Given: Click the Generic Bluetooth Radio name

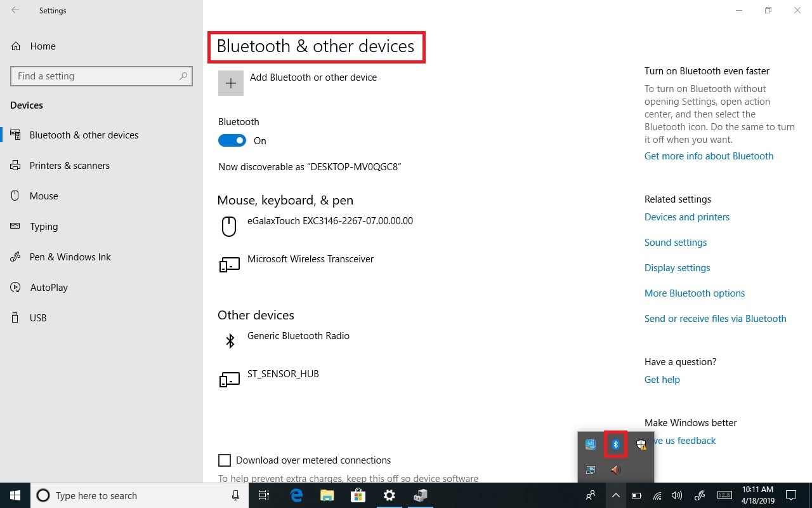Looking at the screenshot, I should (298, 336).
